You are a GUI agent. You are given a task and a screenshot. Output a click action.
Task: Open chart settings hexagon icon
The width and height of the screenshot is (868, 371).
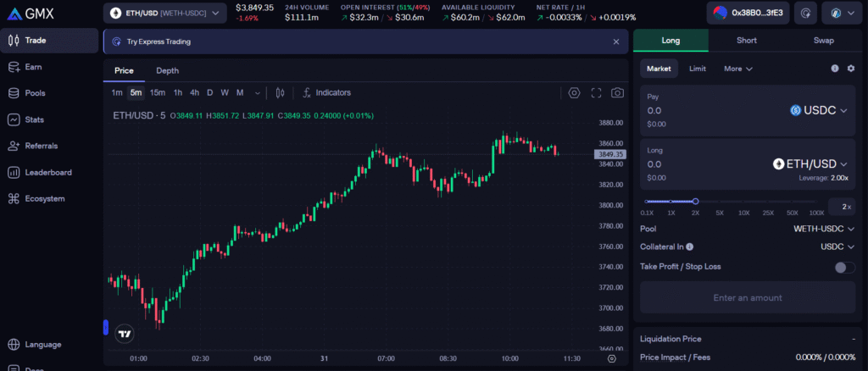coord(574,93)
